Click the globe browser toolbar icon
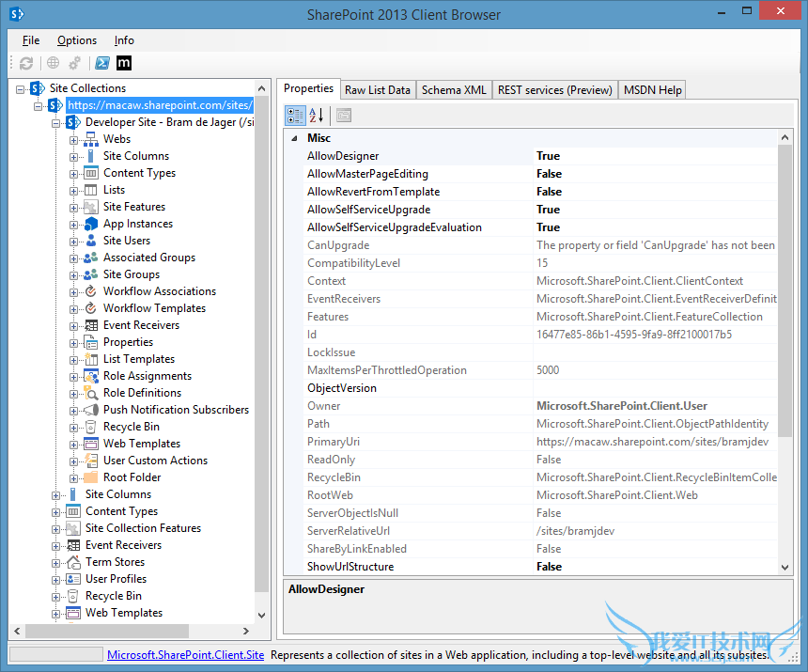The width and height of the screenshot is (808, 672). [x=53, y=63]
